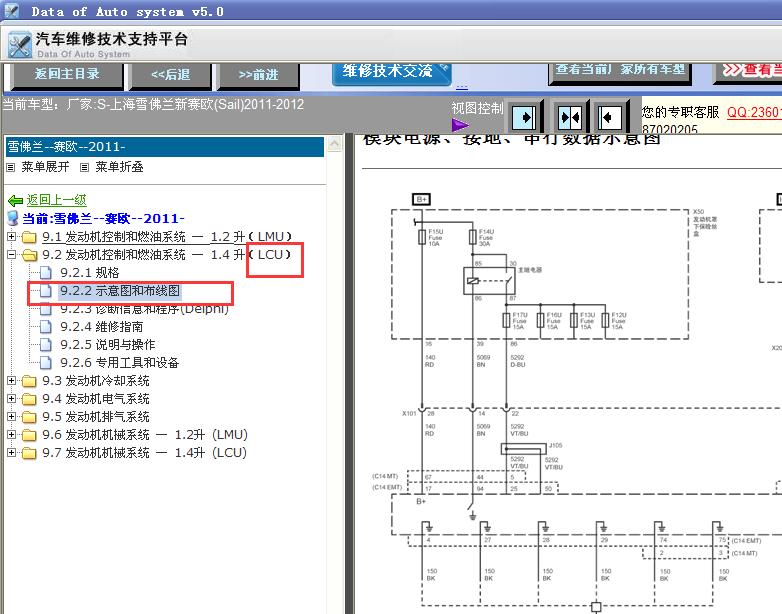Click the tree panel scroll-up arrow
Screen dimensions: 782x614
(334, 144)
